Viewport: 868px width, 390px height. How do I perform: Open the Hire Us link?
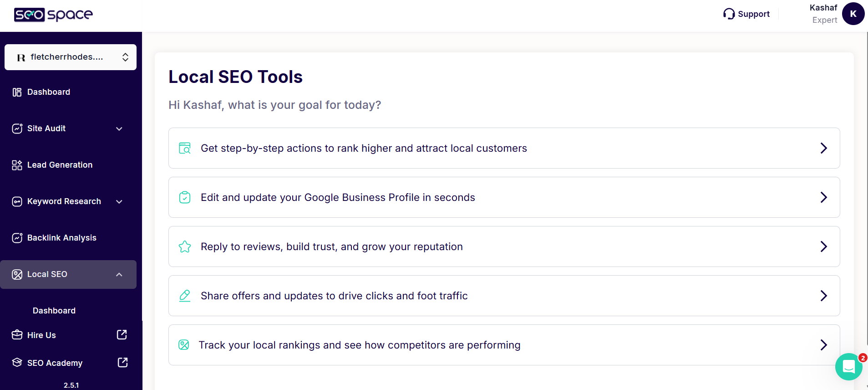[x=41, y=335]
